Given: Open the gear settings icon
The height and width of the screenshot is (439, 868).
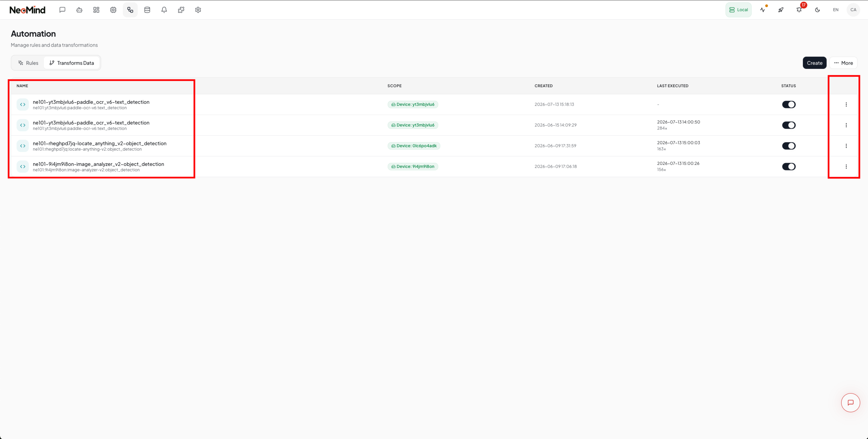Looking at the screenshot, I should click(x=198, y=10).
